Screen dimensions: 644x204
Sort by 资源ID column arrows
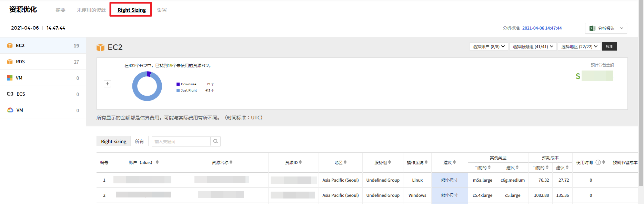tap(300, 162)
